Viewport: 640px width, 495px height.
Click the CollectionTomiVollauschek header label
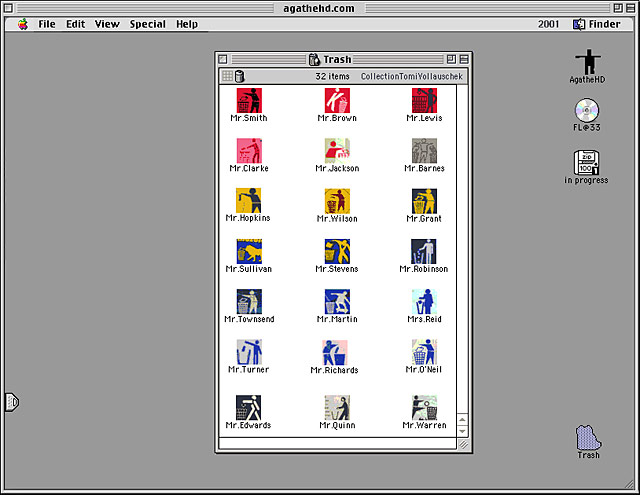[411, 76]
